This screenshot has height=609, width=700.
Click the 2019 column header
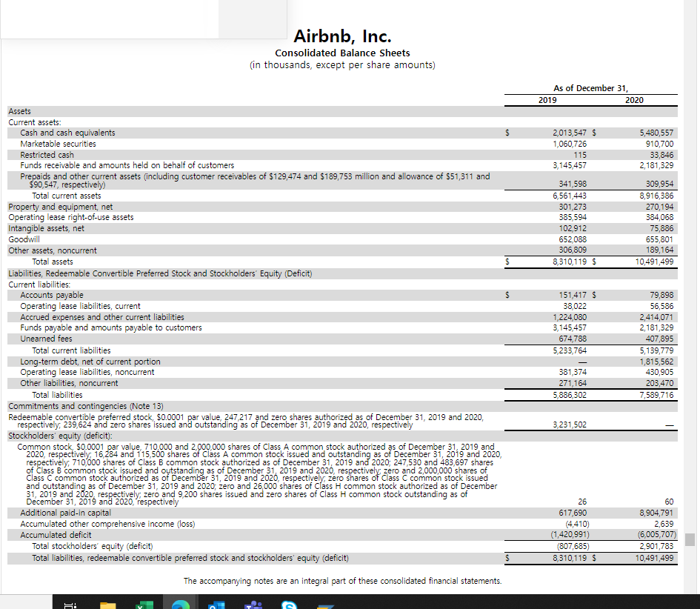tap(547, 100)
